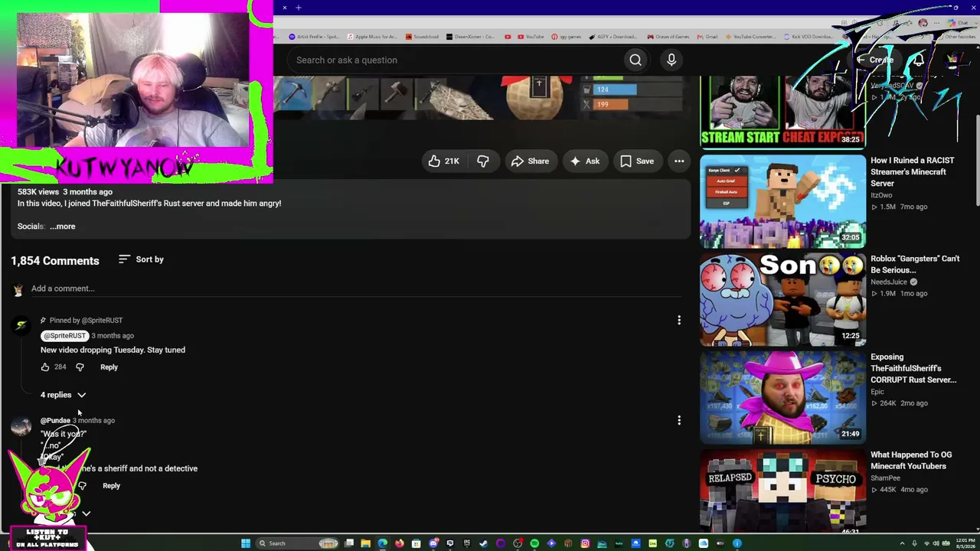Image resolution: width=980 pixels, height=551 pixels.
Task: Click the Windows taskbar Search box
Action: pyautogui.click(x=298, y=543)
